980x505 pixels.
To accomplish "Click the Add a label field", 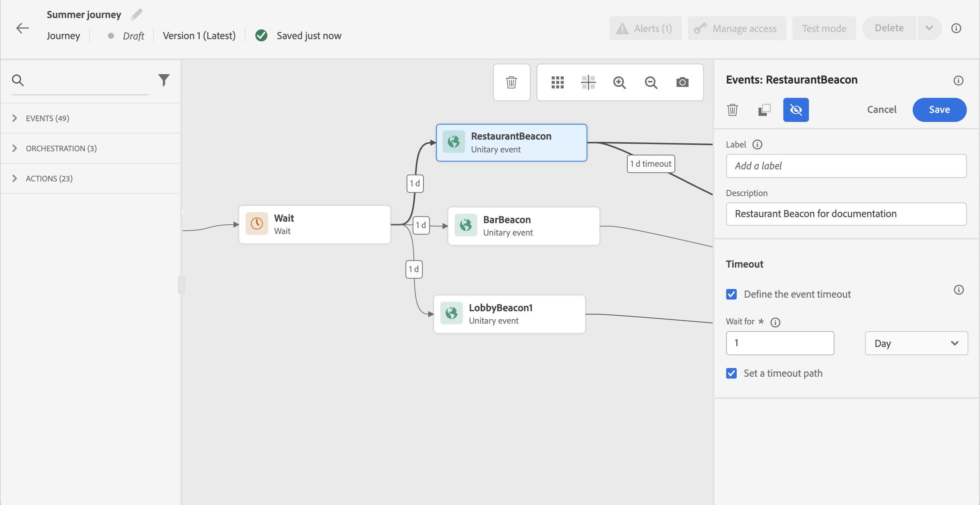I will [846, 166].
